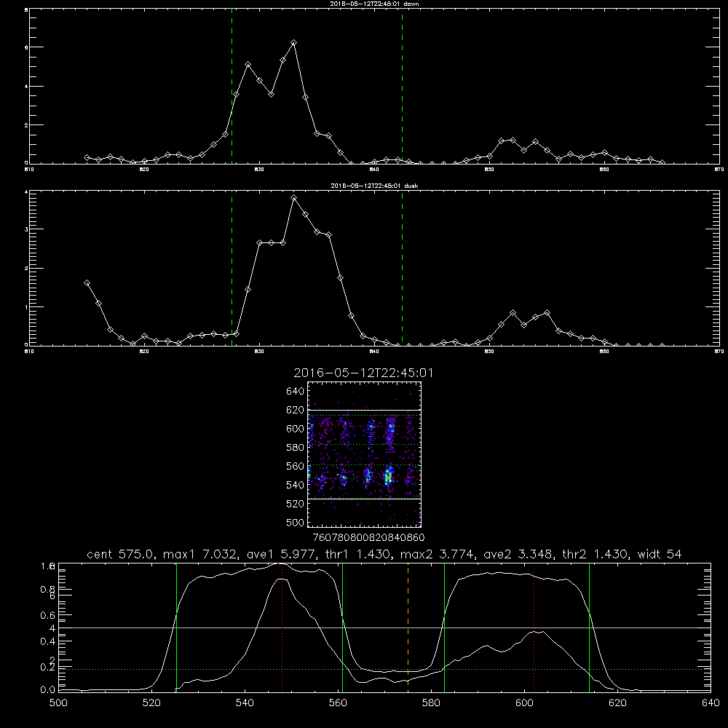Click the '2016-05-12T22:45:01 dusk' plot title
728x728 pixels.
pyautogui.click(x=374, y=186)
